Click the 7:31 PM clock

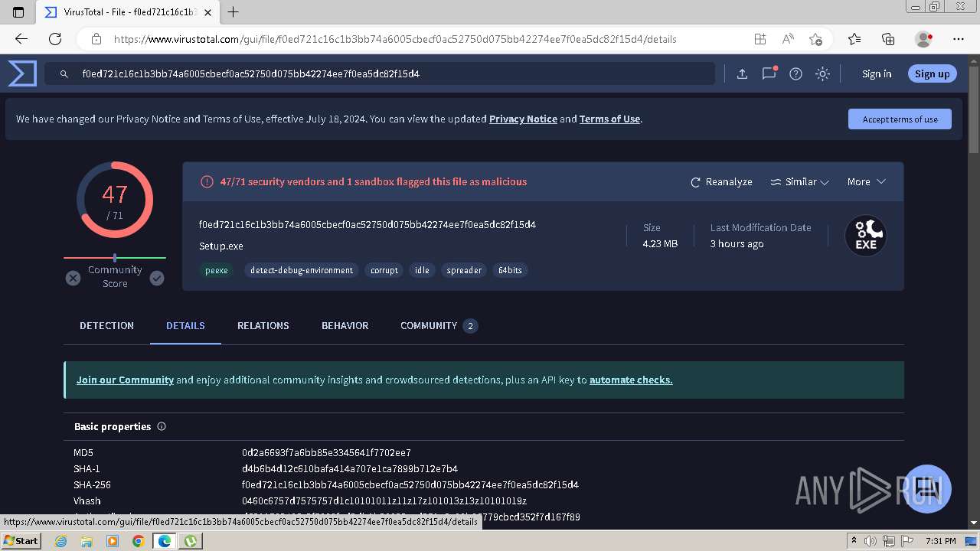[x=940, y=541]
